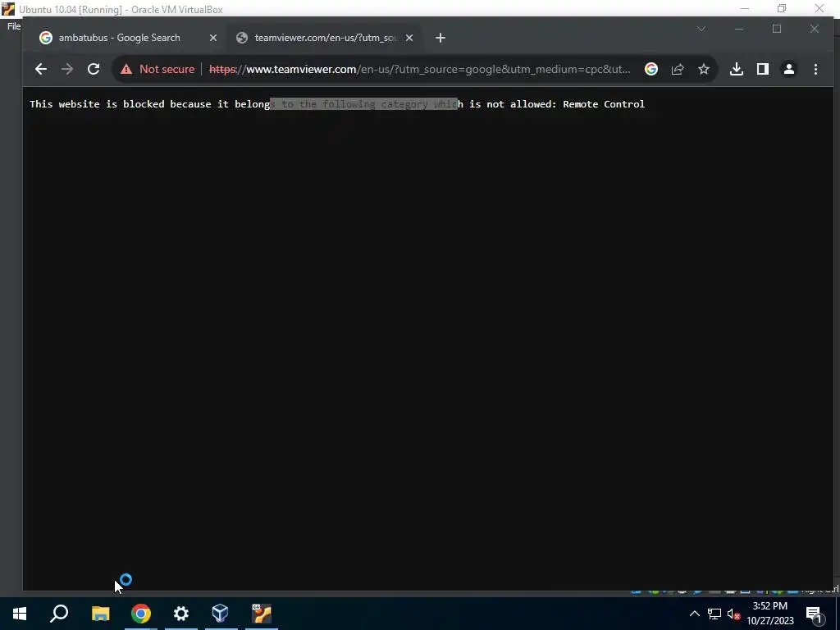The height and width of the screenshot is (630, 840).
Task: Open the Windows notification center
Action: [814, 614]
